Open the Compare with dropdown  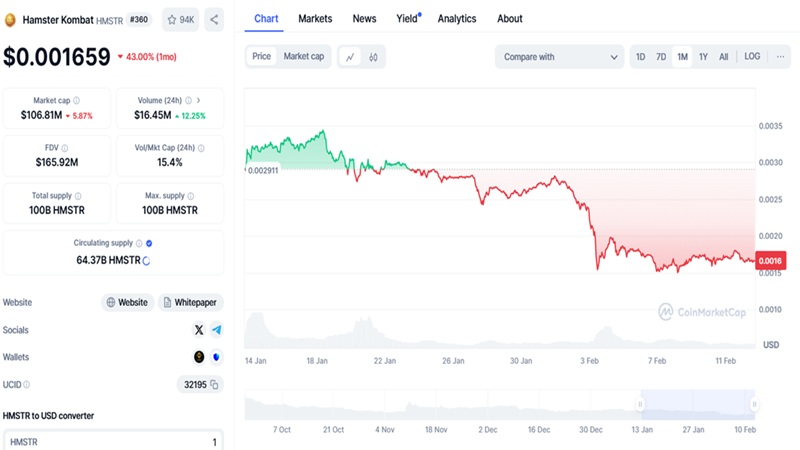pyautogui.click(x=559, y=57)
